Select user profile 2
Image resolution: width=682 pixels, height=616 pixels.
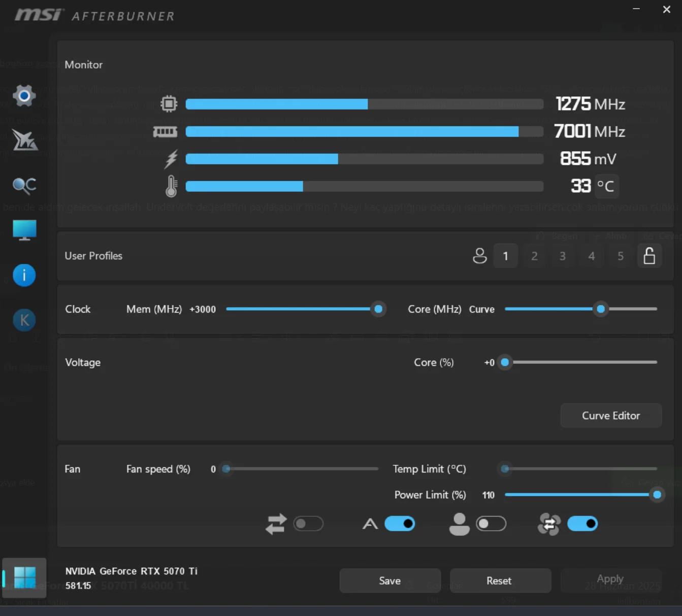[x=534, y=256]
